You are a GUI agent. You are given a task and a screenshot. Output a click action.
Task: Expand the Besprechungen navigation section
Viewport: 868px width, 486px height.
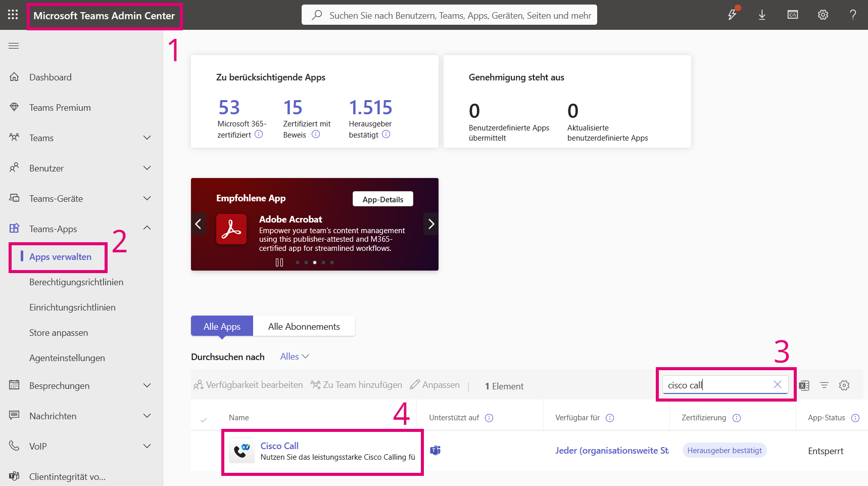[x=147, y=385]
